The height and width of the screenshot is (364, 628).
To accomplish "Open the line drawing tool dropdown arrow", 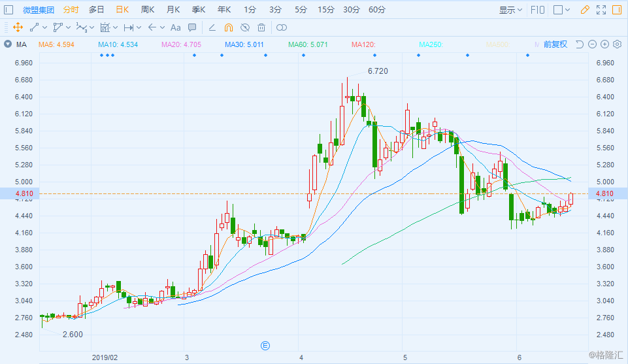I will coord(44,27).
